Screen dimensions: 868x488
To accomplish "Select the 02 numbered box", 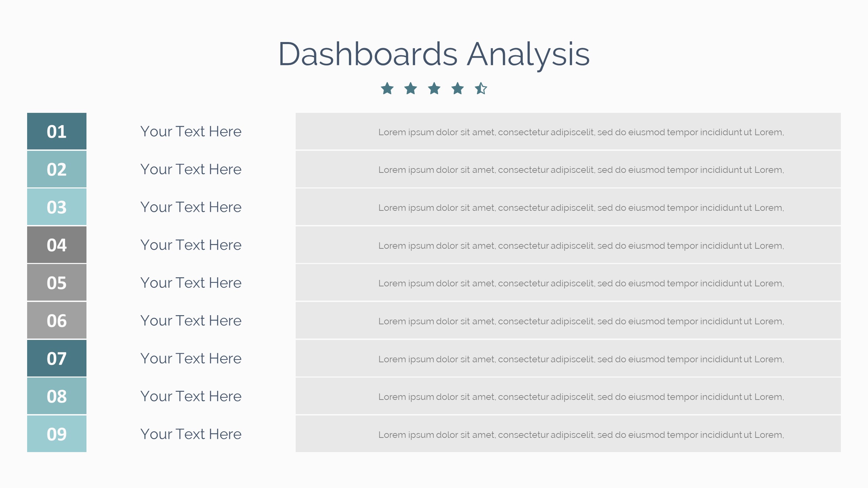I will pos(57,169).
